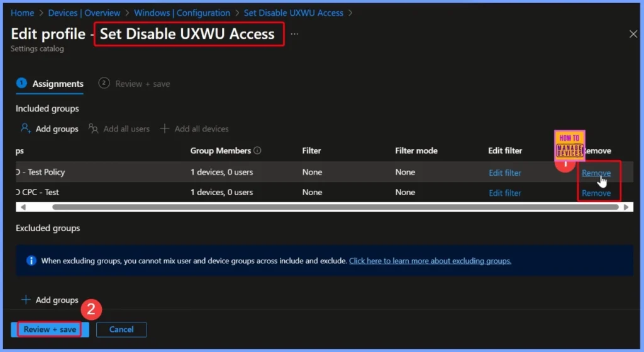Open learn more about excluding groups link
The width and height of the screenshot is (644, 352).
pyautogui.click(x=430, y=261)
